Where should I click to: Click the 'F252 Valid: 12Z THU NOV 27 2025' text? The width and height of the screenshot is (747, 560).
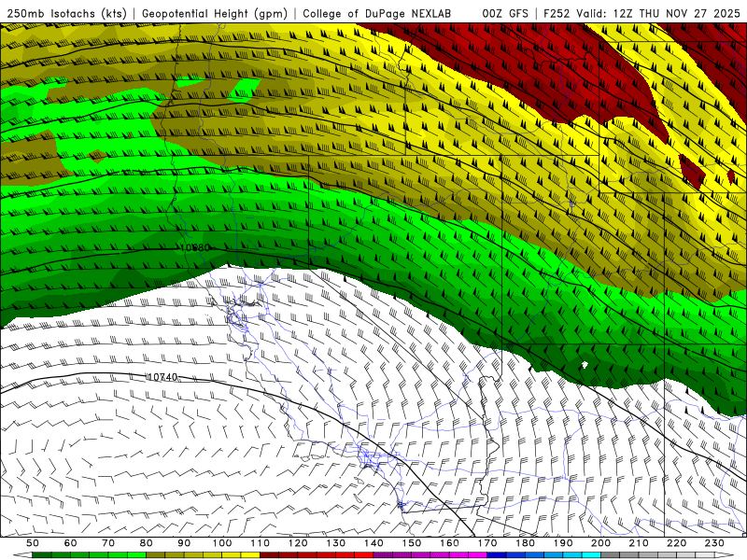click(641, 13)
